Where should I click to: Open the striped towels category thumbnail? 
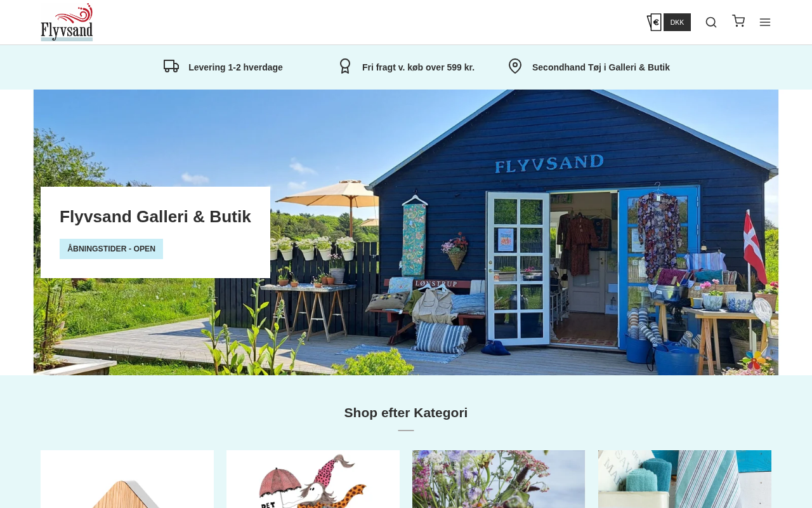684,479
